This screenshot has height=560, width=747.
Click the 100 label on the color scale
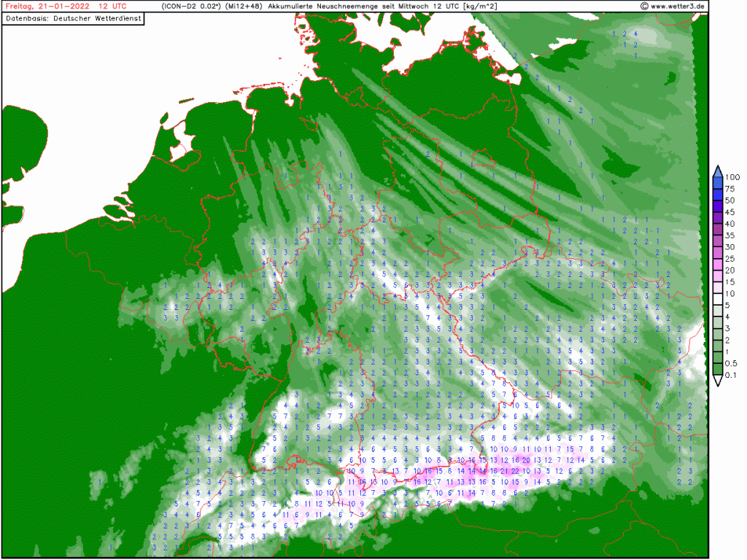click(733, 176)
